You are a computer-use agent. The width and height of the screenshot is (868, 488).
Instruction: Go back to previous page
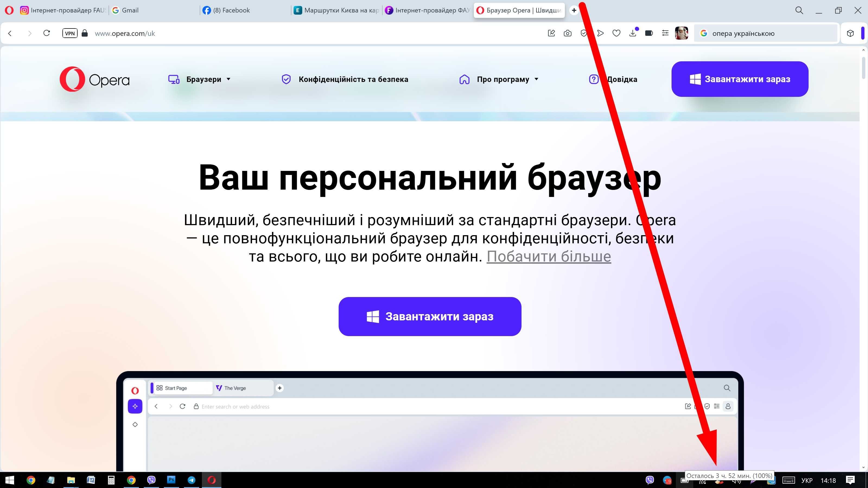coord(10,33)
